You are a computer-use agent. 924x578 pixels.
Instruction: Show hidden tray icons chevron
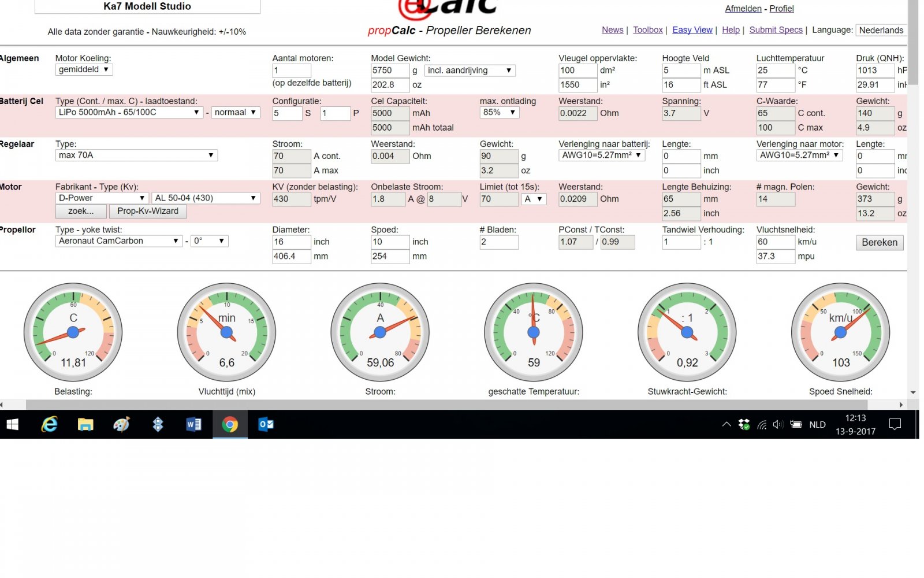click(x=726, y=425)
